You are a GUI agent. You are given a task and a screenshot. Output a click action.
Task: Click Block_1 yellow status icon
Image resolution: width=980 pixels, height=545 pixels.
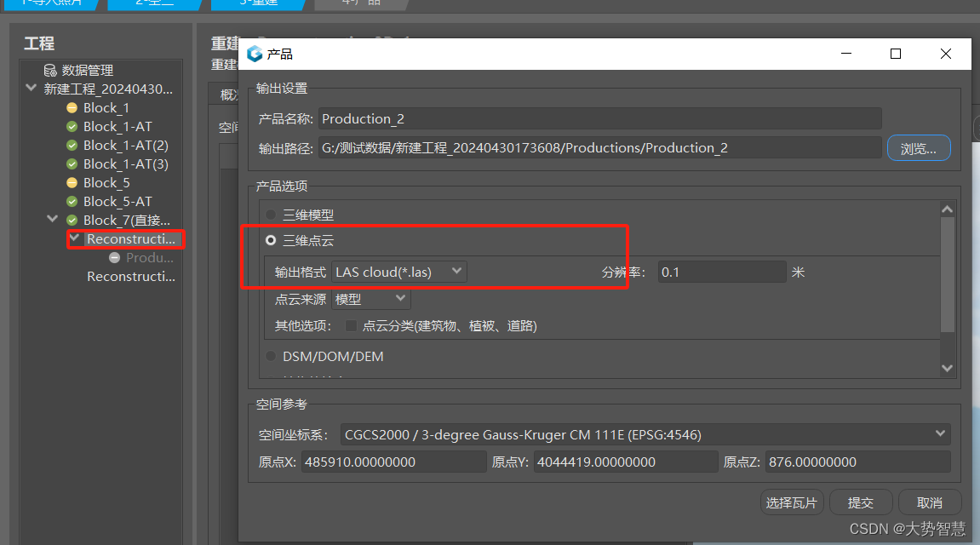72,107
